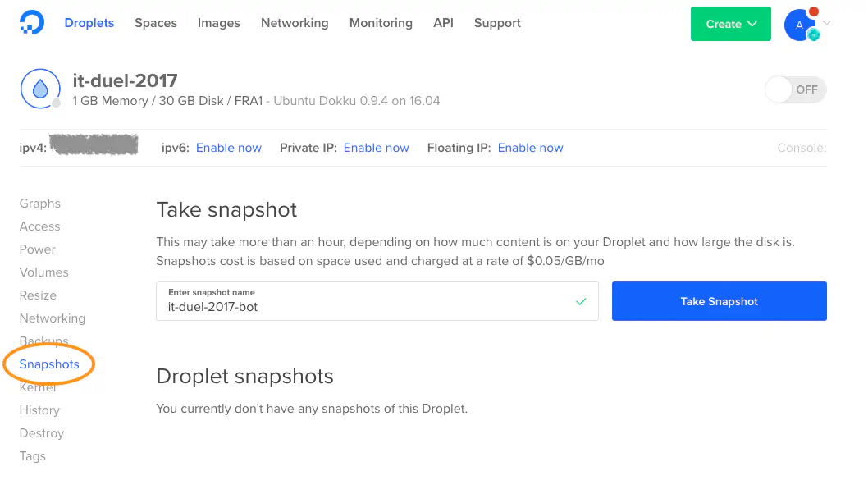Viewport: 868px width, 485px height.
Task: Click the Take Snapshot button
Action: click(719, 301)
